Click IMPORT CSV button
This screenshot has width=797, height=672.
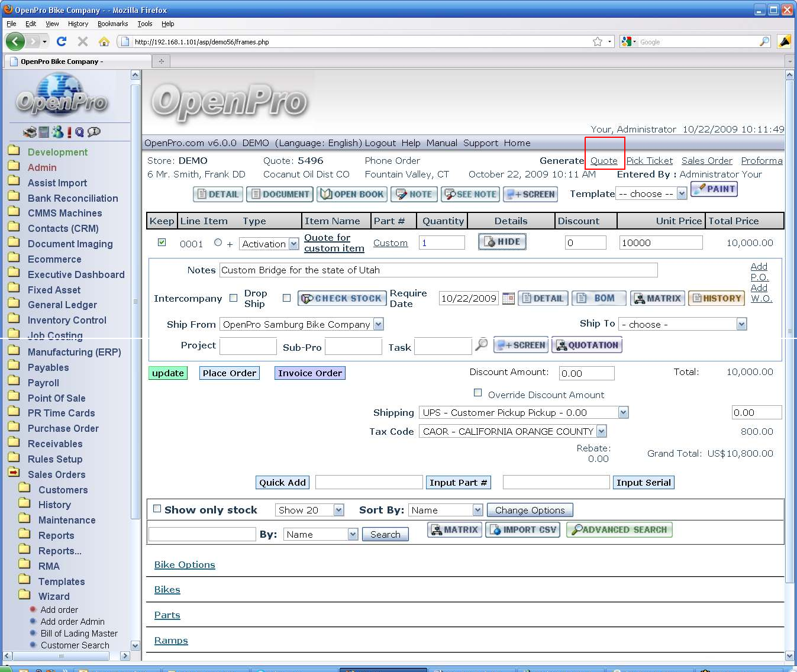coord(523,529)
